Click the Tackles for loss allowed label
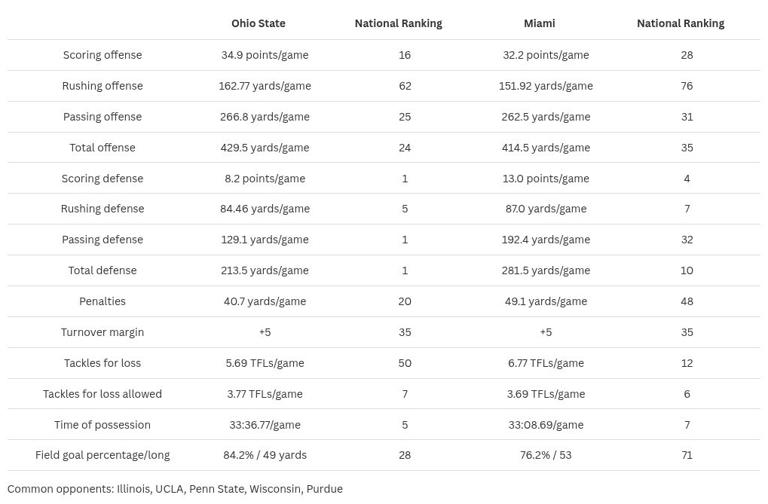The width and height of the screenshot is (768, 504). (102, 394)
